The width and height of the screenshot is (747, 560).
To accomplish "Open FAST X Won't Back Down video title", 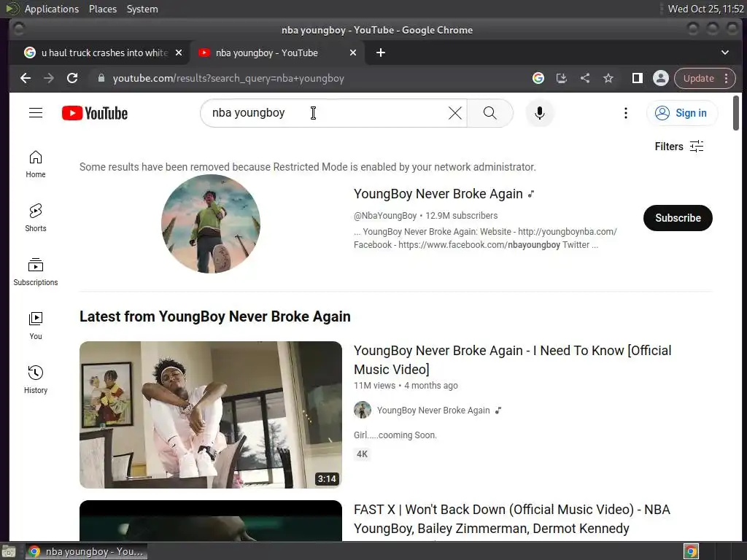I will (x=512, y=519).
